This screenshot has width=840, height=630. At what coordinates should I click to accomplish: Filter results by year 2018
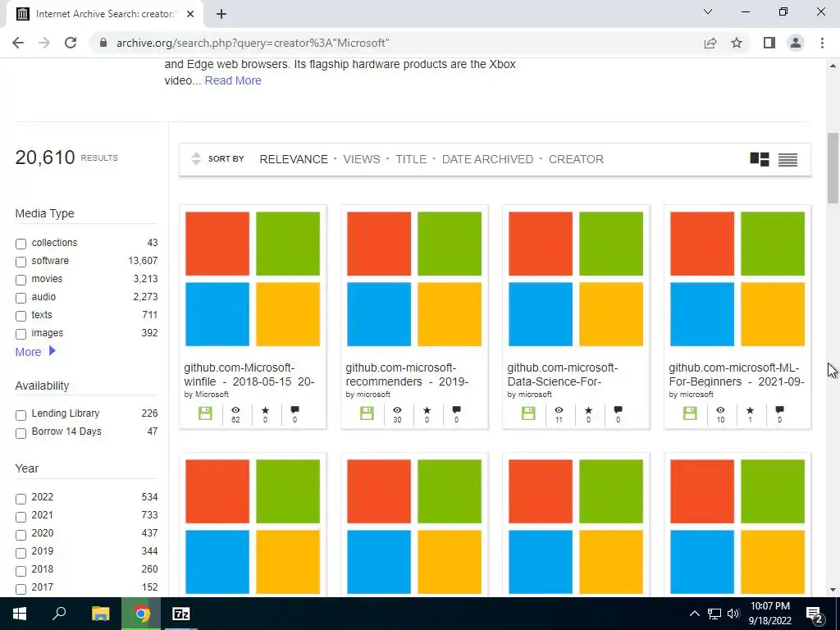(21, 571)
